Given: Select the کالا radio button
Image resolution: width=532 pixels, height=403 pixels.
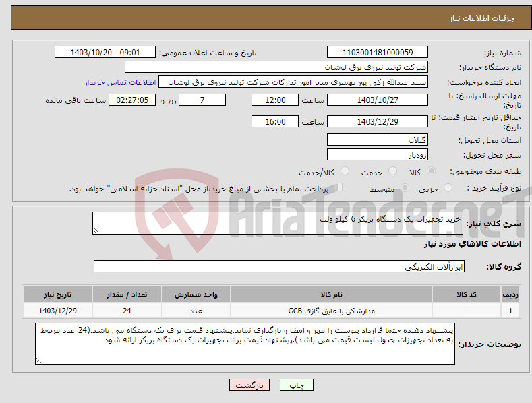Looking at the screenshot, I should (x=432, y=171).
